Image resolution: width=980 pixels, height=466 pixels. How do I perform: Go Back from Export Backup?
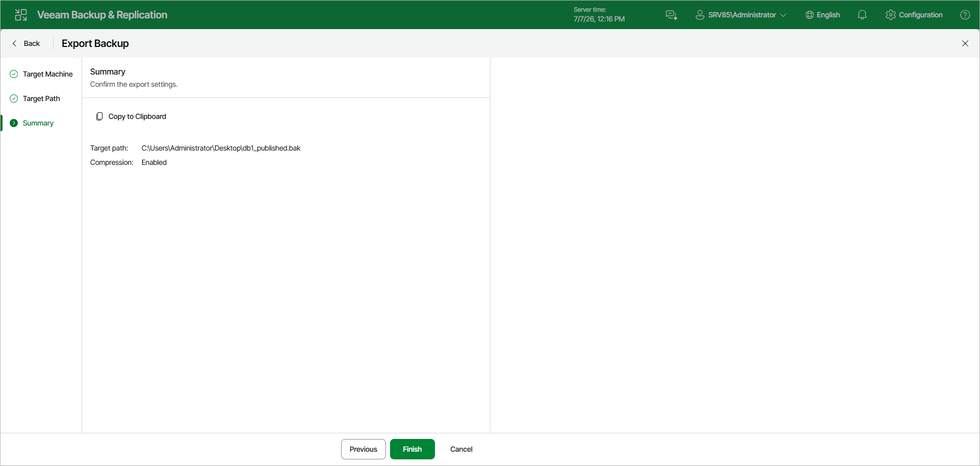coord(26,43)
